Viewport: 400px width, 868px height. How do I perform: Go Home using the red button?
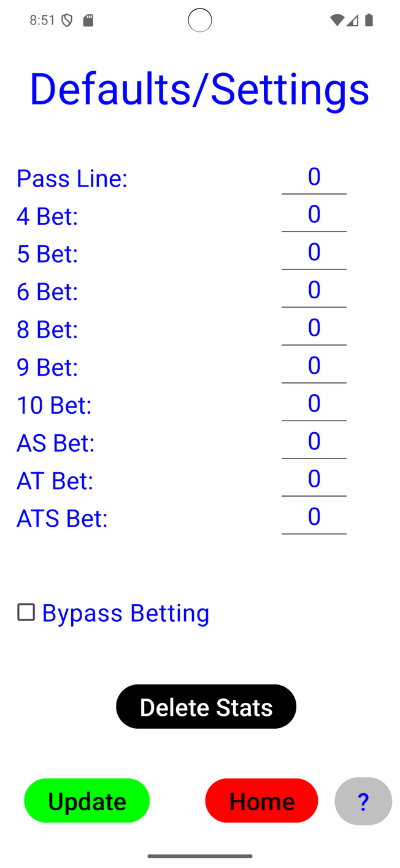[261, 800]
